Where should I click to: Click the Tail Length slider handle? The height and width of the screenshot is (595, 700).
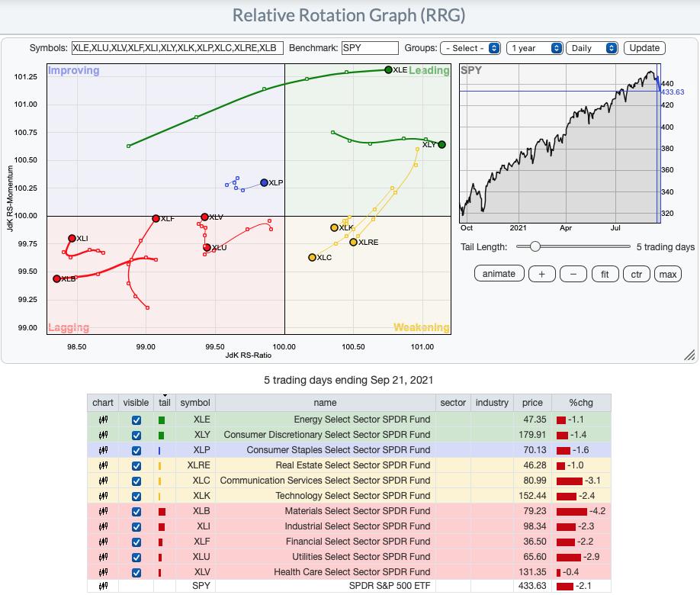coord(535,246)
